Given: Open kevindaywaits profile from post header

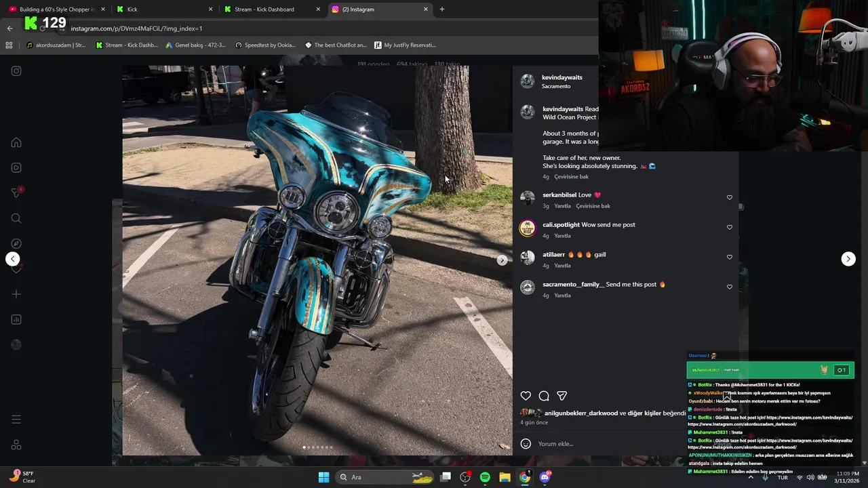Looking at the screenshot, I should click(x=561, y=77).
